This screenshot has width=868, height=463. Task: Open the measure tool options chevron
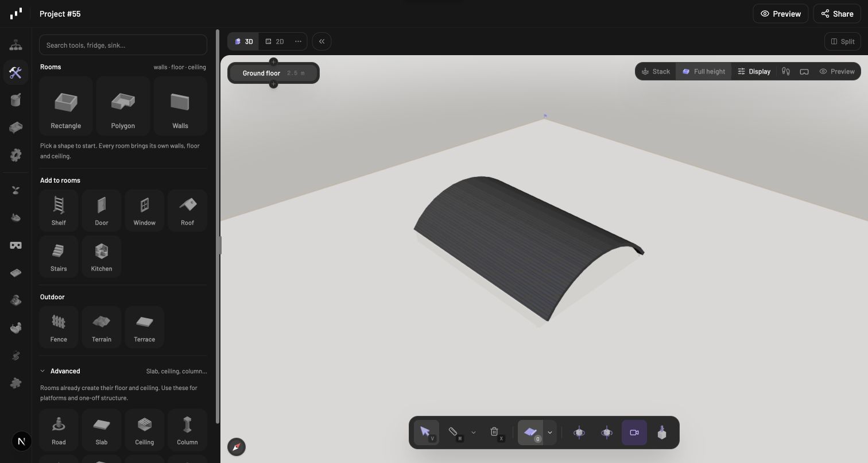coord(474,433)
